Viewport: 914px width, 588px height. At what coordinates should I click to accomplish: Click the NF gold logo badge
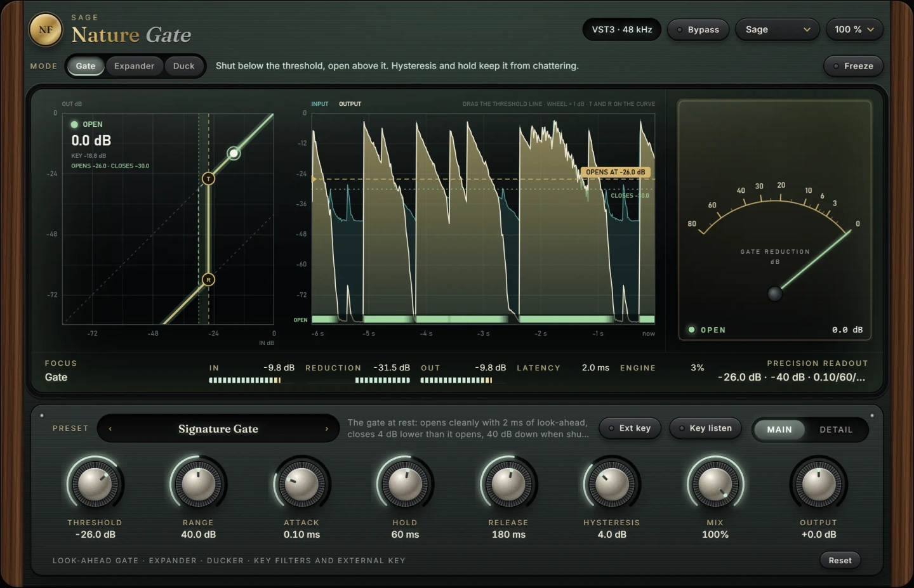pyautogui.click(x=46, y=30)
